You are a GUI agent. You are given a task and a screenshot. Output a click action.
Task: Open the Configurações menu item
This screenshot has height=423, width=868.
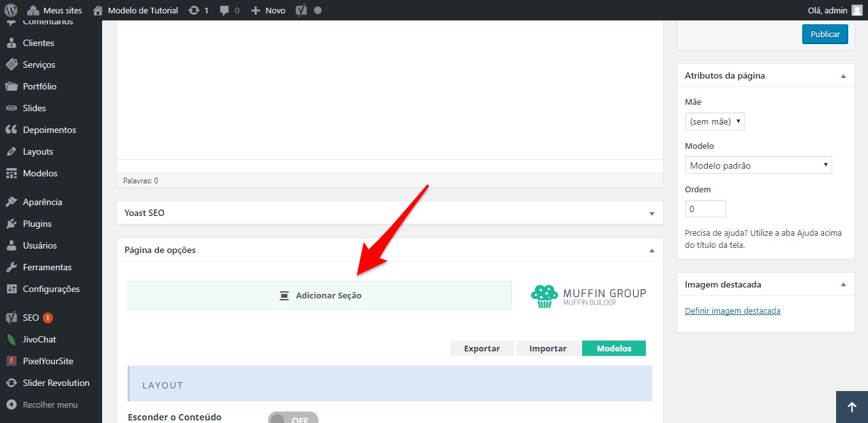(51, 289)
